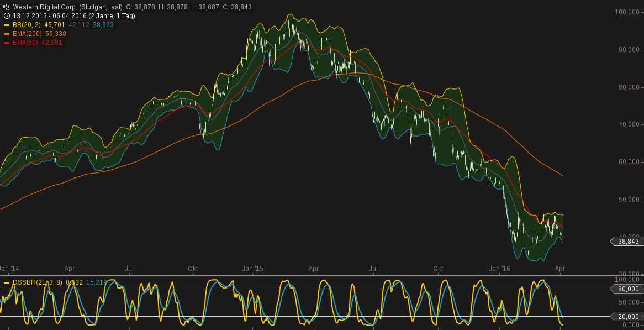Select the Okt axis label
This screenshot has width=644, height=330.
pyautogui.click(x=192, y=269)
